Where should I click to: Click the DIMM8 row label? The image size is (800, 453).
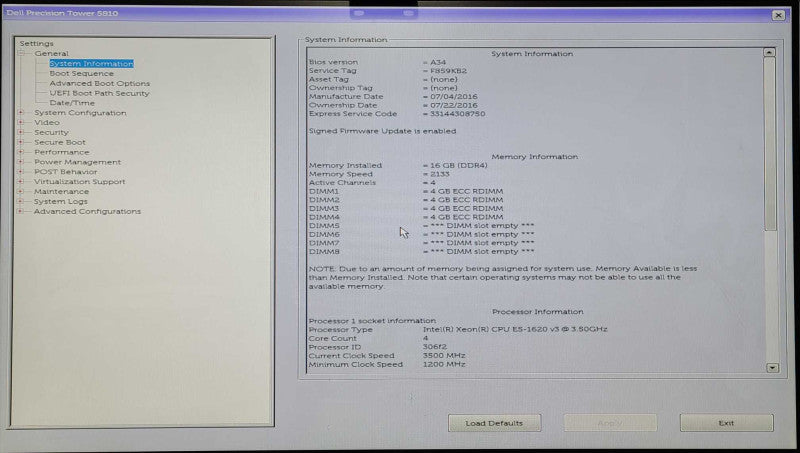324,251
